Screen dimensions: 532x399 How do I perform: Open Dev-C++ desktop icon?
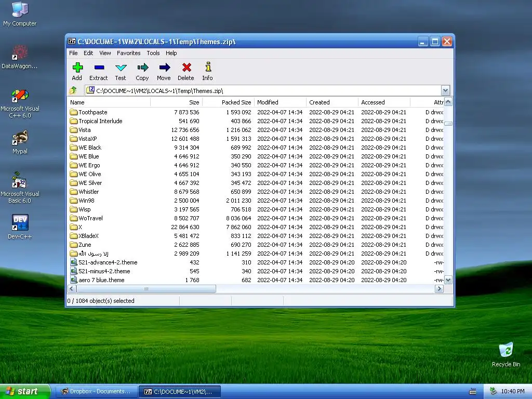tap(20, 227)
